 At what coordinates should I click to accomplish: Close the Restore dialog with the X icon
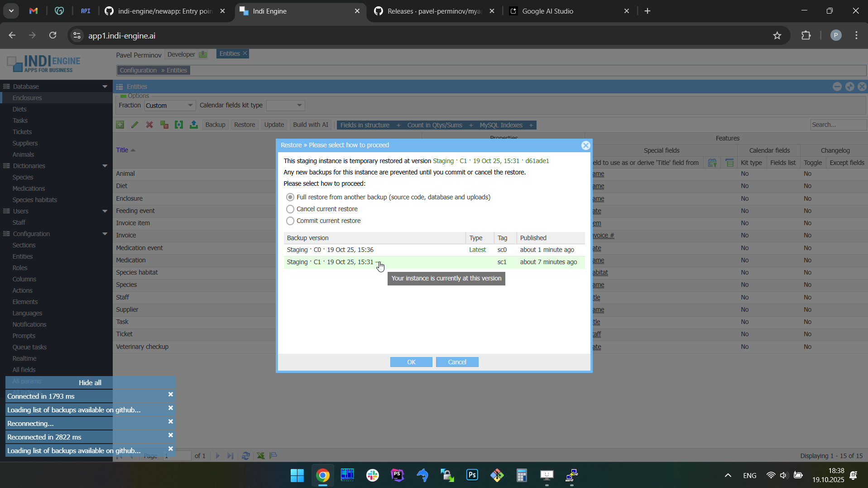pyautogui.click(x=585, y=145)
